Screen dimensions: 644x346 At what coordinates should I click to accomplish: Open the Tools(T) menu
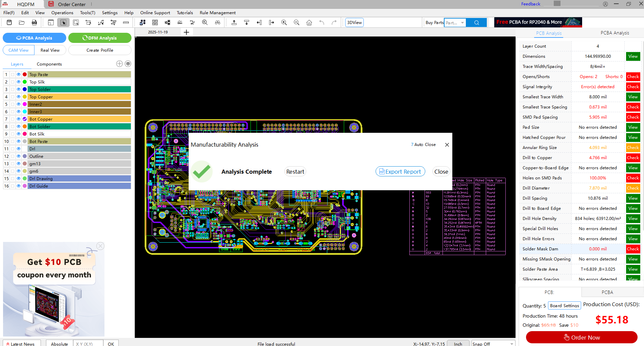pos(88,13)
